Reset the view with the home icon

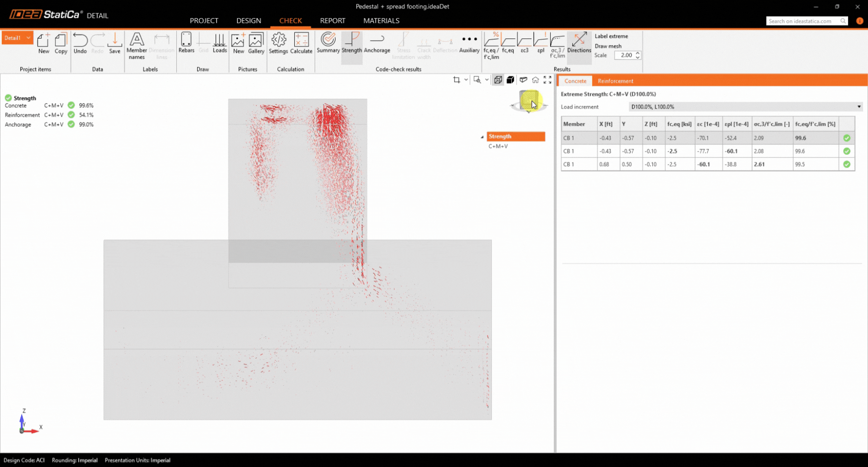[x=535, y=80]
